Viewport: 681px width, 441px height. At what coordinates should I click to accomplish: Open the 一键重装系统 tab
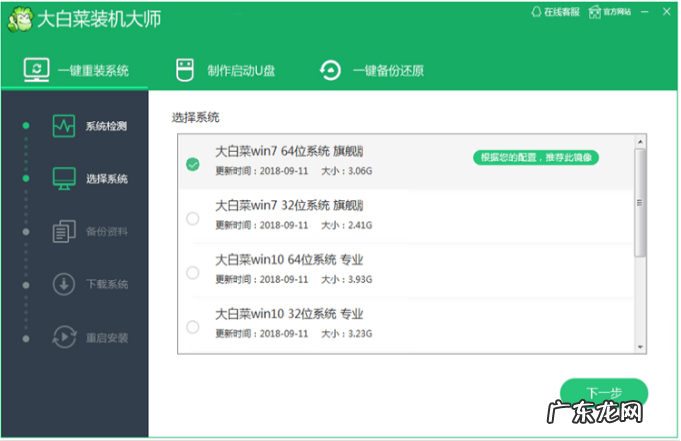click(76, 70)
